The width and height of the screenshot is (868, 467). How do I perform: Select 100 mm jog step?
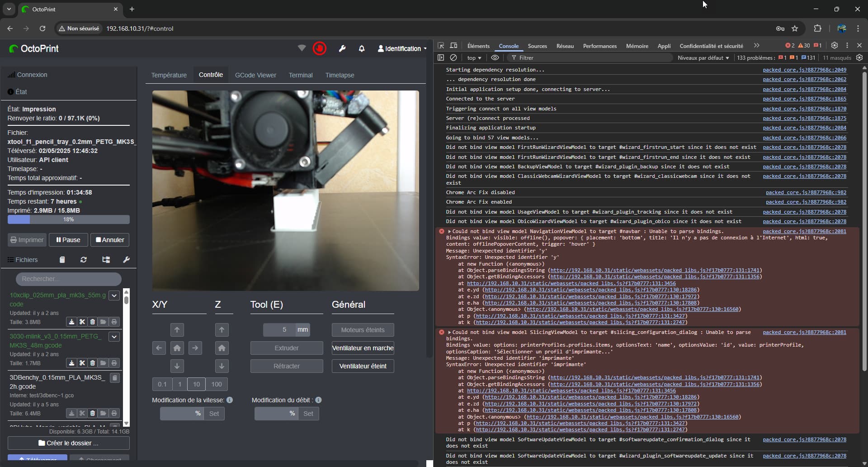217,384
